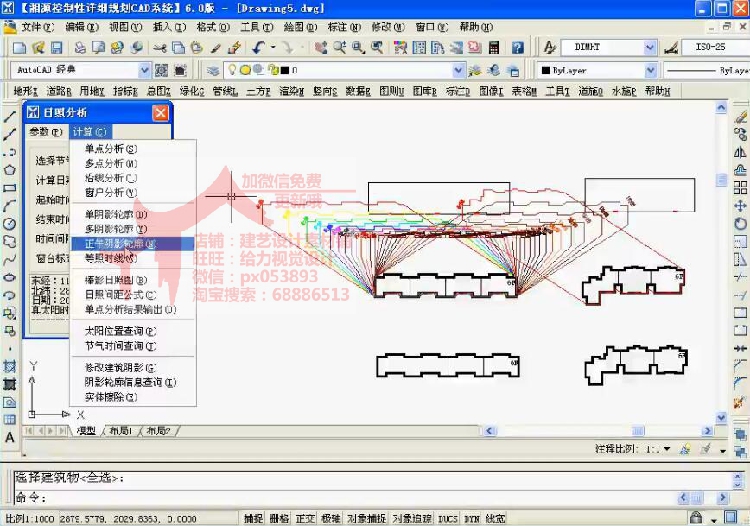
Task: Click horizontal scrollbar left arrow in drawing
Action: click(489, 431)
